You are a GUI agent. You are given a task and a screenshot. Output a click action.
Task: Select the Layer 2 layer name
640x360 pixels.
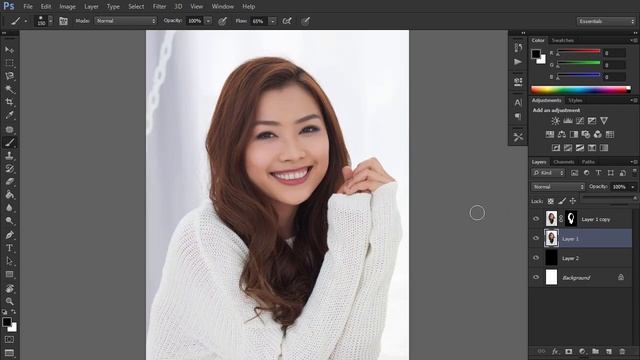pos(570,258)
